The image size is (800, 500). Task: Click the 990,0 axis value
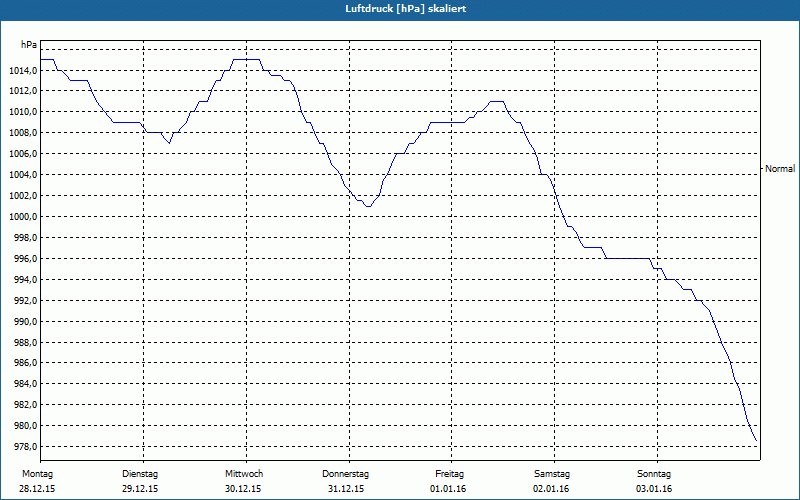25,321
